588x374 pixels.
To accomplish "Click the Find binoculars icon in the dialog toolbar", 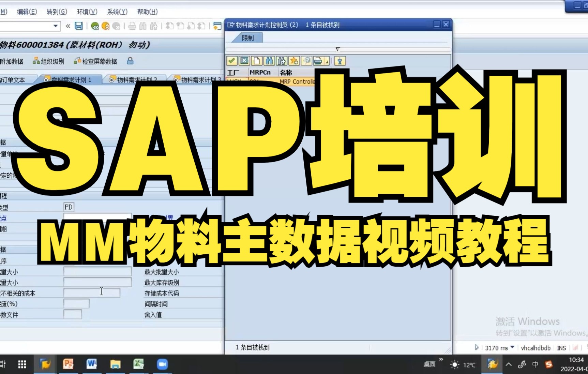I will pyautogui.click(x=269, y=61).
